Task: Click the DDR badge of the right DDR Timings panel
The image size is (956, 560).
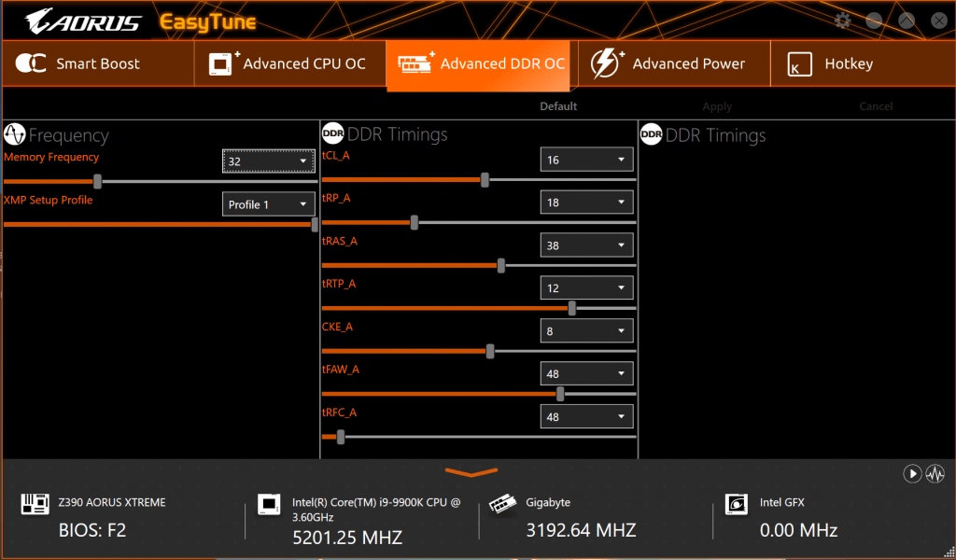Action: click(x=651, y=134)
